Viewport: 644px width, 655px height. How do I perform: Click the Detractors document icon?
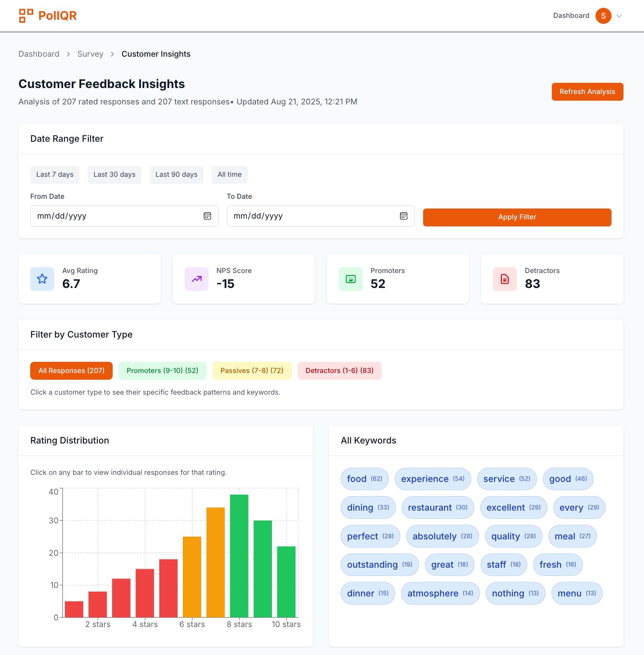(505, 279)
